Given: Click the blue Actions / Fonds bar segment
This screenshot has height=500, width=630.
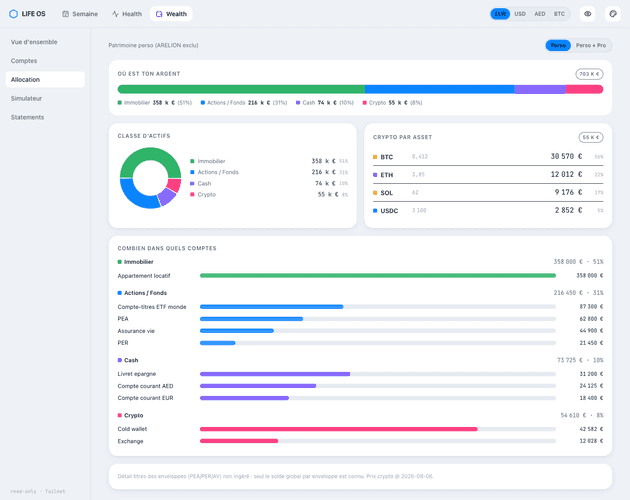Looking at the screenshot, I should 440,89.
